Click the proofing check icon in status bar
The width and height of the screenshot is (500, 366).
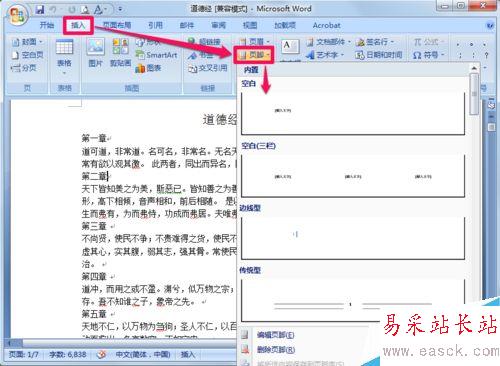click(102, 354)
